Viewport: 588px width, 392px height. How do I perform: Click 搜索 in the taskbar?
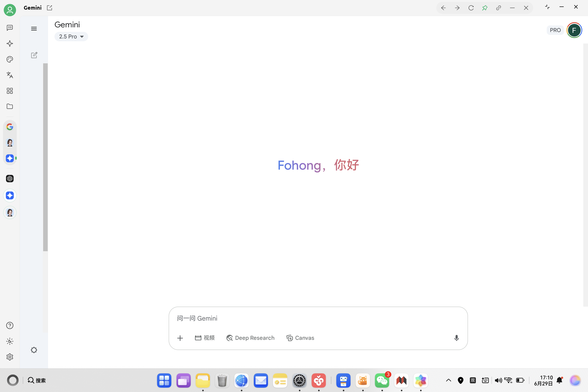pos(37,380)
